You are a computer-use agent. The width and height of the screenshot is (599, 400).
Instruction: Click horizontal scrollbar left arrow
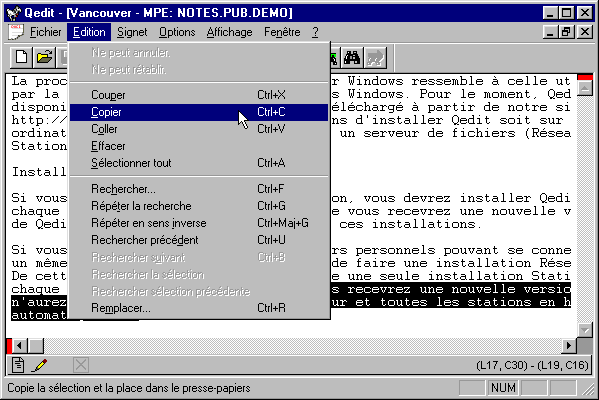[20, 346]
